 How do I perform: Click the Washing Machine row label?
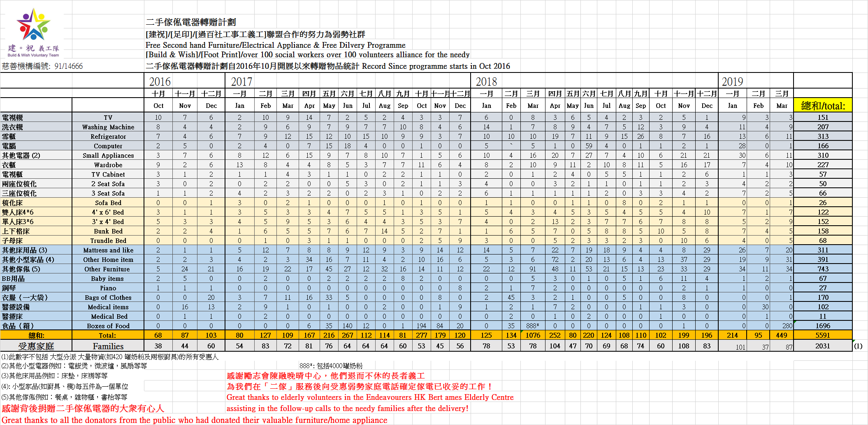click(x=108, y=127)
